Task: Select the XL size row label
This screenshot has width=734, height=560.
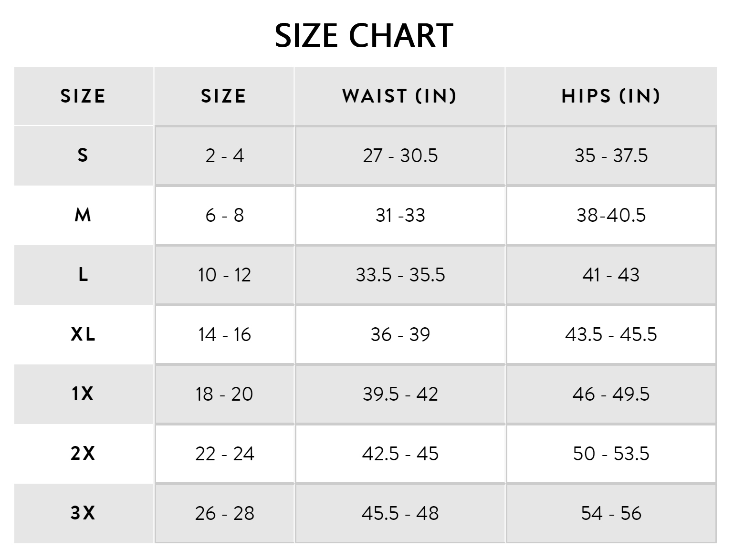Action: pyautogui.click(x=83, y=334)
